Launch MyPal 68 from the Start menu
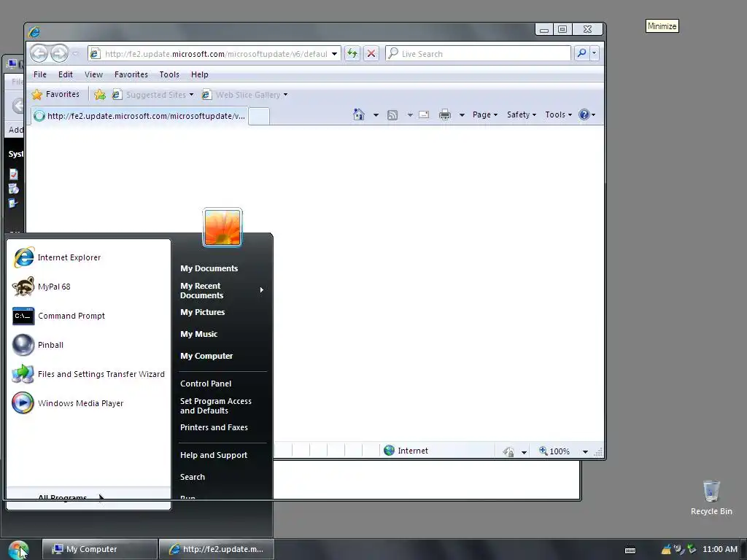Image resolution: width=747 pixels, height=560 pixels. click(x=88, y=287)
